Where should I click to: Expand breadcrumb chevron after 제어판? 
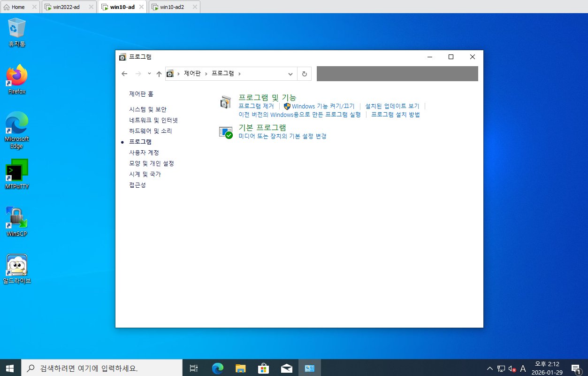(206, 74)
